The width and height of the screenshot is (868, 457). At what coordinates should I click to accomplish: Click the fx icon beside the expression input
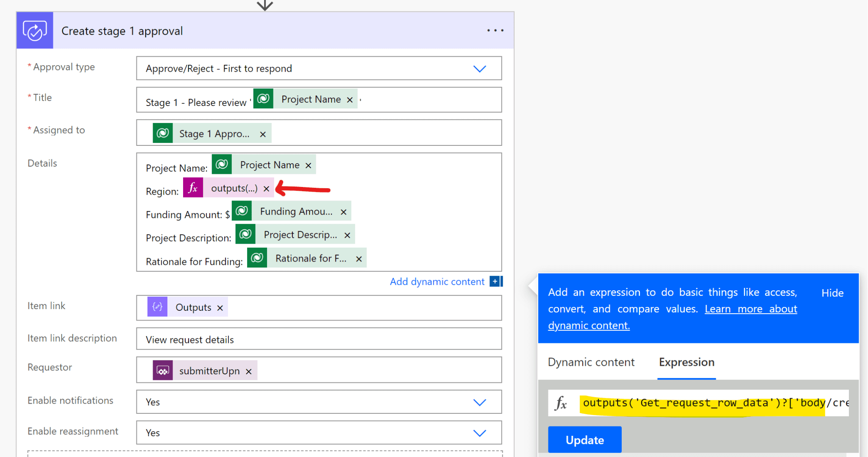[562, 403]
